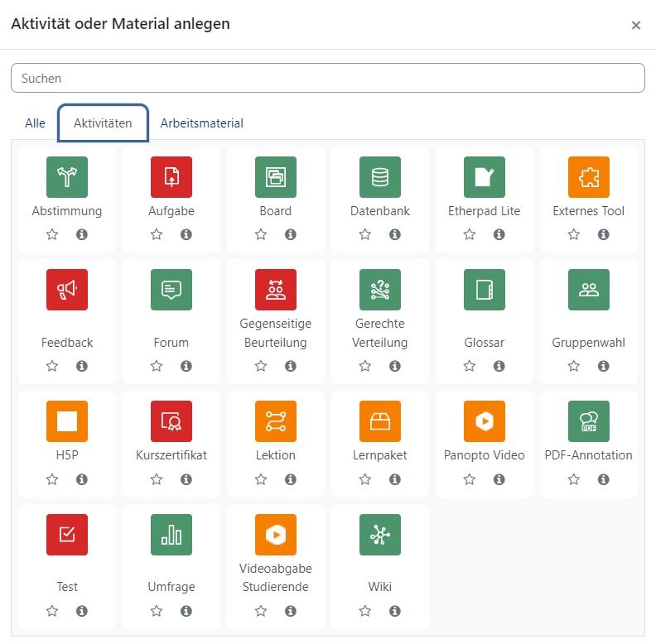Pick the Etherpad Lite icon
Screen dimensions: 656x644
(x=485, y=177)
